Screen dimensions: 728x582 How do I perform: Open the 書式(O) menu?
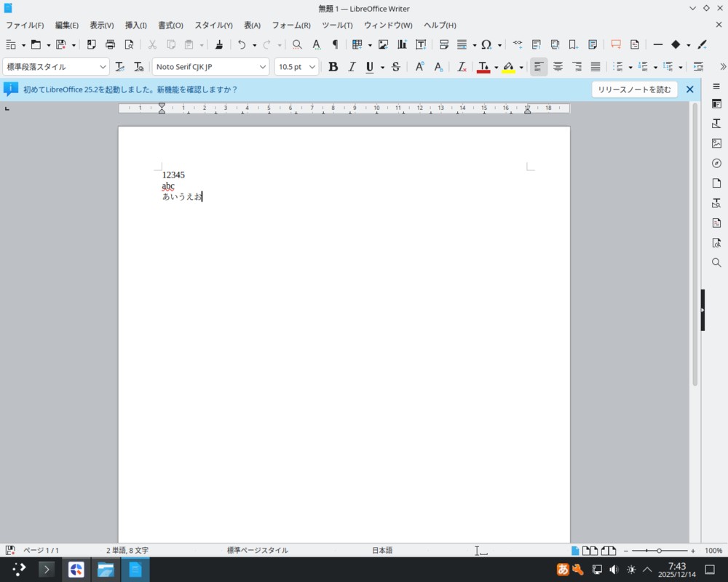coord(170,25)
